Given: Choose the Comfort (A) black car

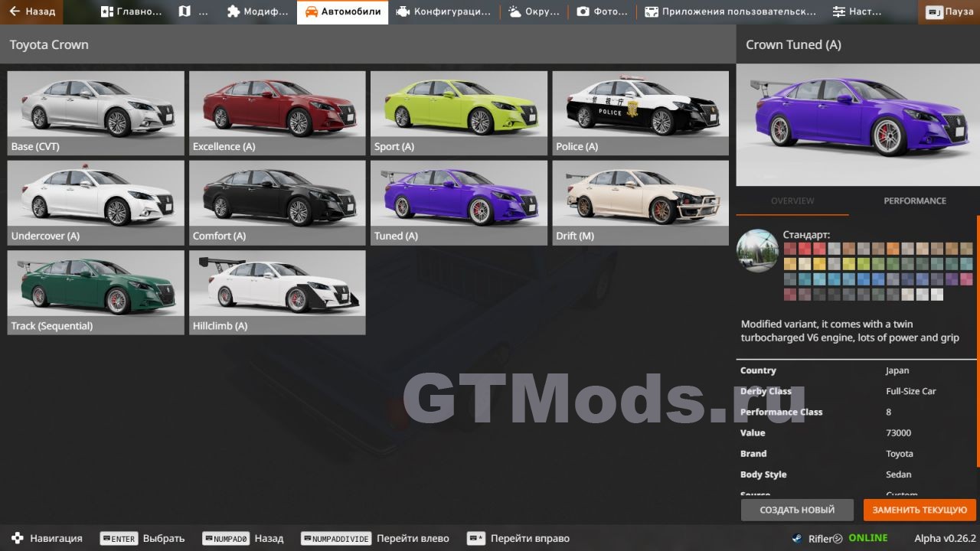Looking at the screenshot, I should [277, 203].
